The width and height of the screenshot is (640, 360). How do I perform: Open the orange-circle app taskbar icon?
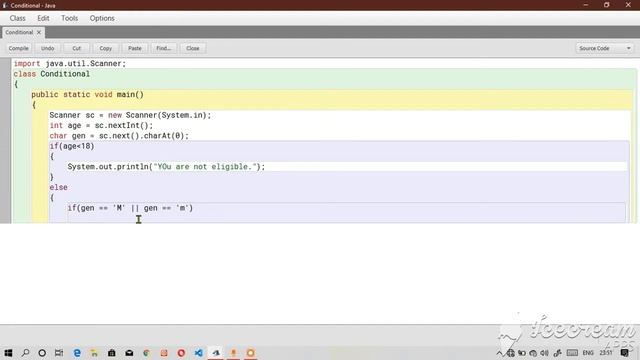[251, 353]
